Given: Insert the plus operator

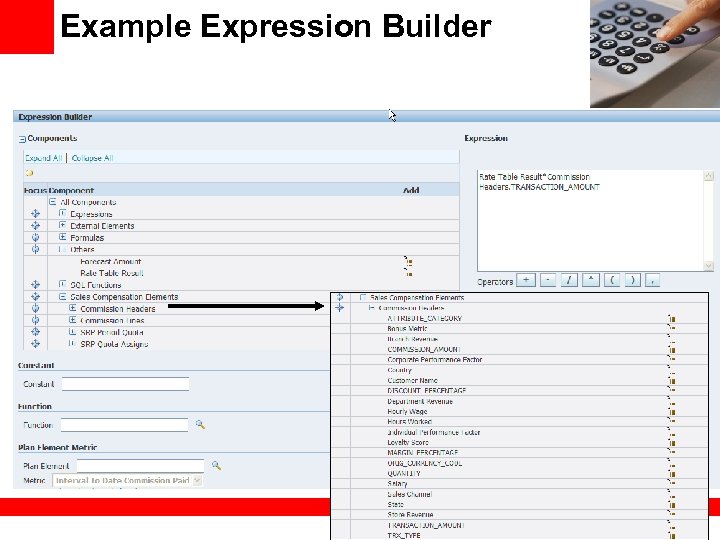Looking at the screenshot, I should [526, 280].
